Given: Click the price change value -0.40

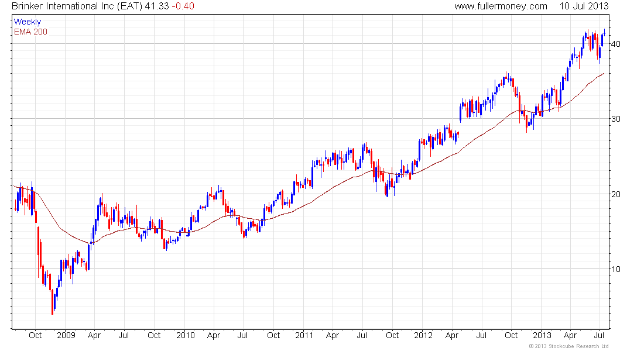Looking at the screenshot, I should click(183, 6).
